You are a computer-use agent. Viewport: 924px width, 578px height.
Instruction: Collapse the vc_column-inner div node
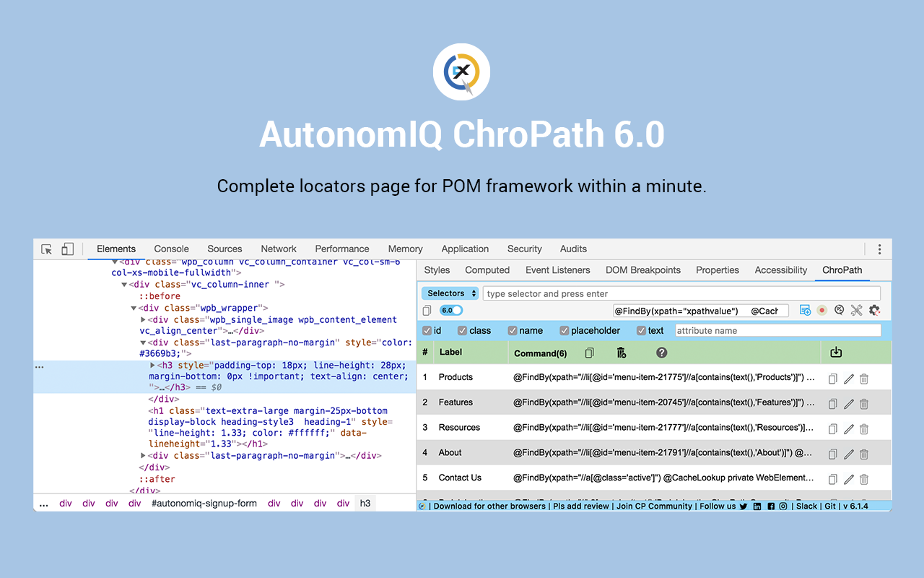click(x=124, y=285)
